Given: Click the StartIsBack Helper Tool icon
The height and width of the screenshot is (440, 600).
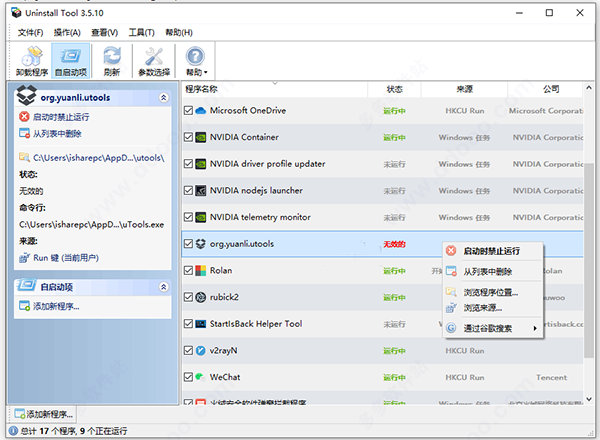Looking at the screenshot, I should coord(201,324).
